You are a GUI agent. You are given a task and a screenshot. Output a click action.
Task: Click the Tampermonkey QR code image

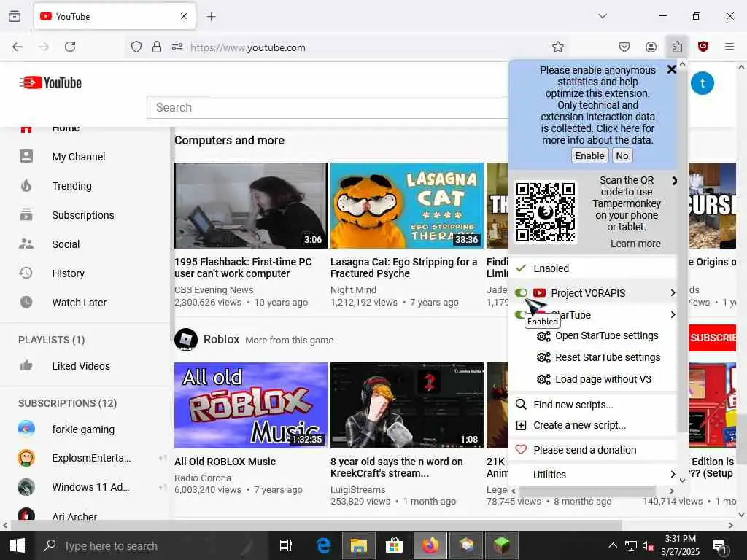pyautogui.click(x=546, y=211)
